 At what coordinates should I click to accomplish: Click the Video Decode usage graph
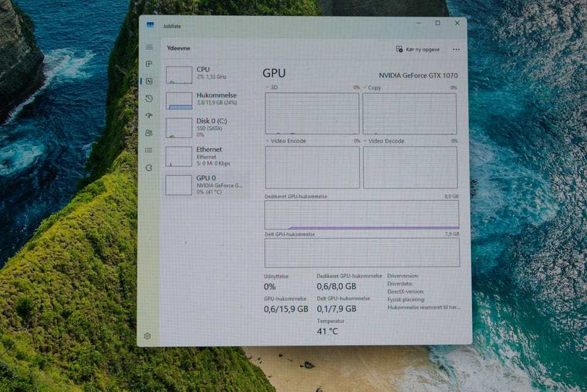[410, 168]
